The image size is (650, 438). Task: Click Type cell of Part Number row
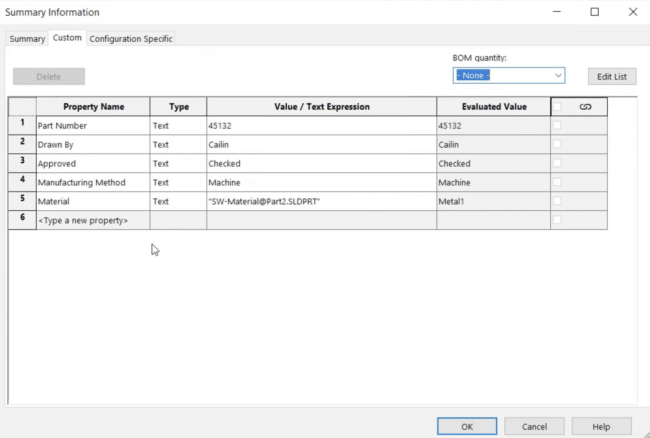[178, 126]
